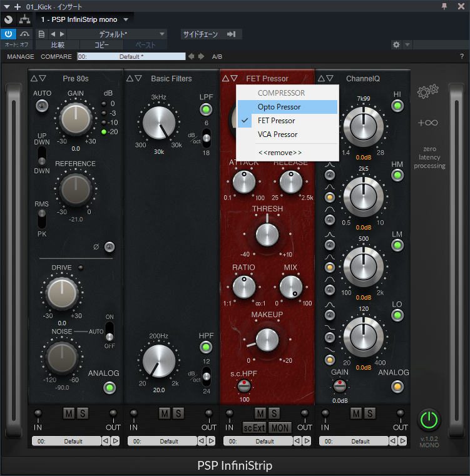Click M button under ChannelQ module

[x=356, y=413]
